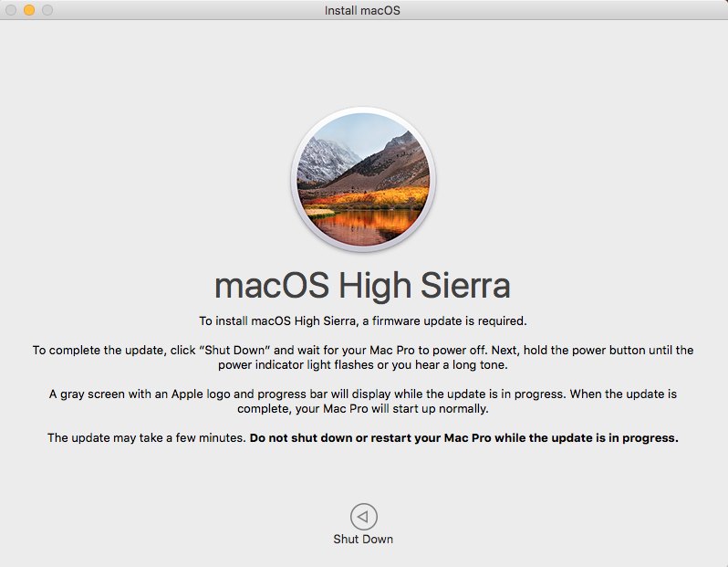Click the macOS High Sierra heading
The image size is (728, 567).
click(x=362, y=286)
